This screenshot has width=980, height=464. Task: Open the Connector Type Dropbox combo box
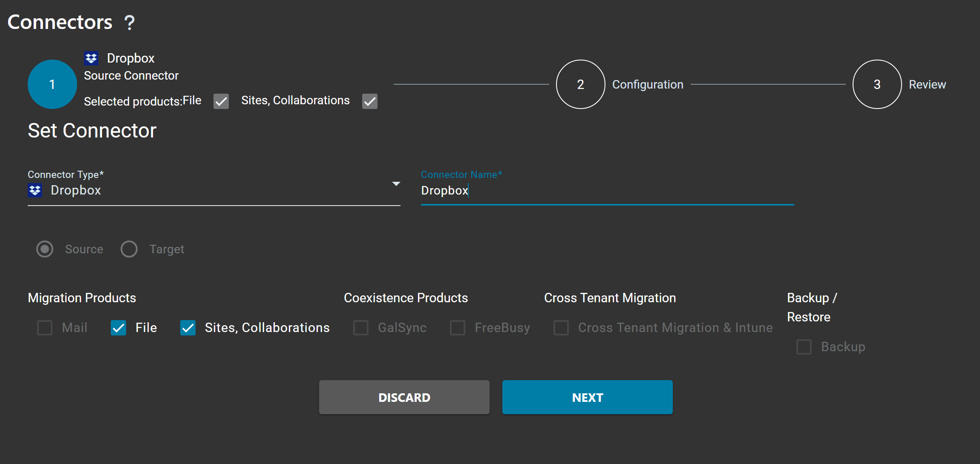coord(214,190)
